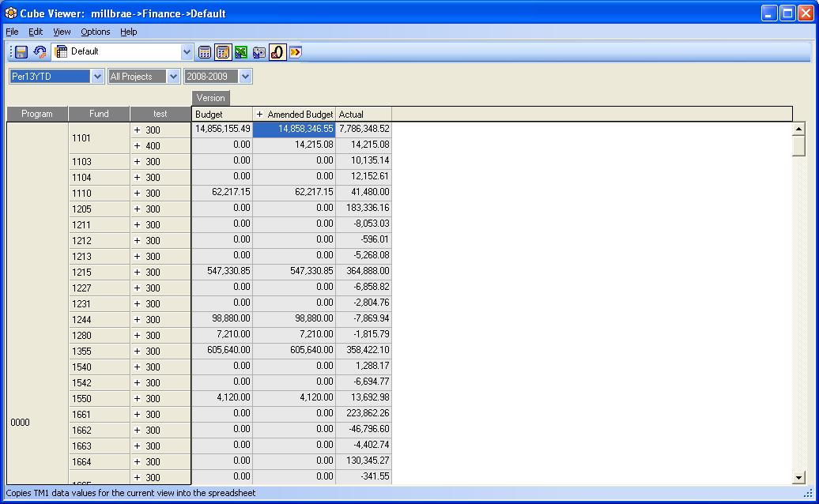Image resolution: width=819 pixels, height=504 pixels.
Task: Open the Options menu
Action: click(95, 32)
